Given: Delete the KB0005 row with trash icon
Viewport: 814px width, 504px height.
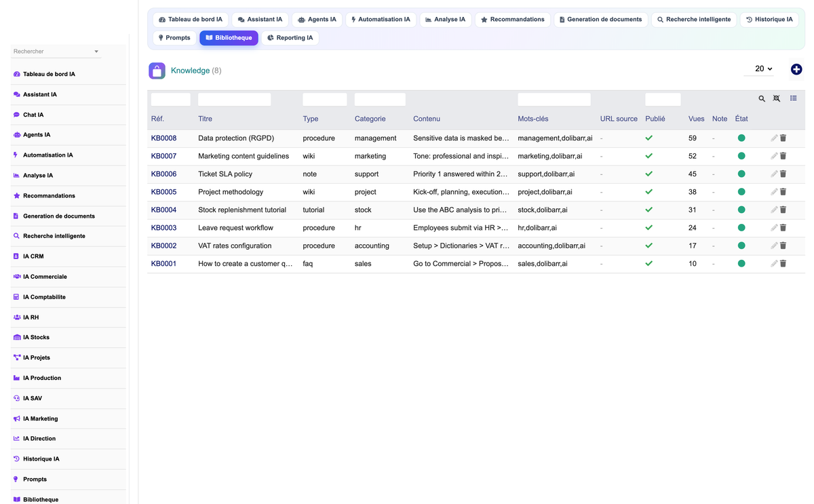Looking at the screenshot, I should 783,192.
